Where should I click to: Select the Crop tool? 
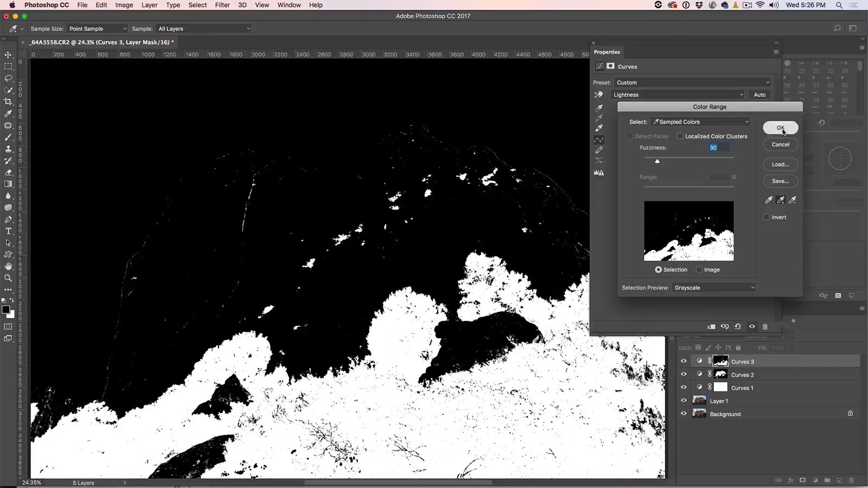(x=8, y=101)
